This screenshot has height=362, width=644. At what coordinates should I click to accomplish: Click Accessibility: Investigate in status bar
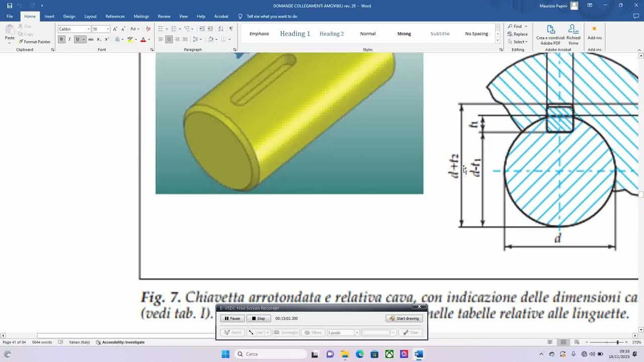(x=120, y=342)
